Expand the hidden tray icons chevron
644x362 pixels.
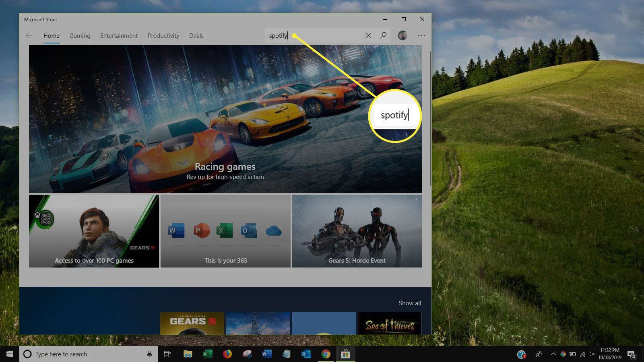point(553,354)
